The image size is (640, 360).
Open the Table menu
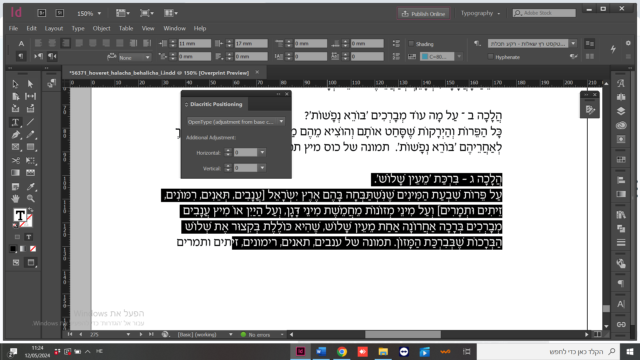[126, 29]
